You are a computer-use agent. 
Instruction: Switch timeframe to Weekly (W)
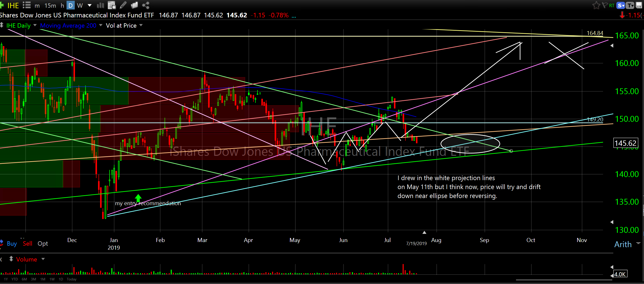pyautogui.click(x=80, y=5)
